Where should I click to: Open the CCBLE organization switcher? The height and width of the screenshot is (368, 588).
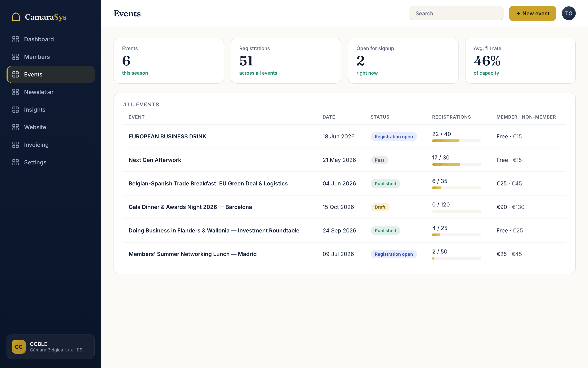tap(51, 347)
